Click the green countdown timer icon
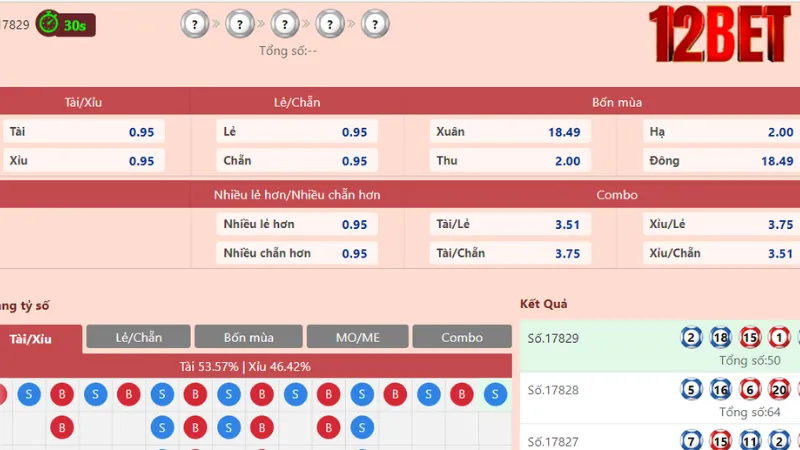 (49, 23)
